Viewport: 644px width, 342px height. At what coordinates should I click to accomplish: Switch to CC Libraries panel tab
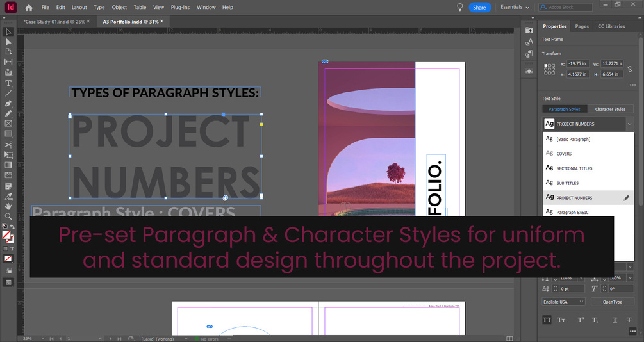point(611,26)
